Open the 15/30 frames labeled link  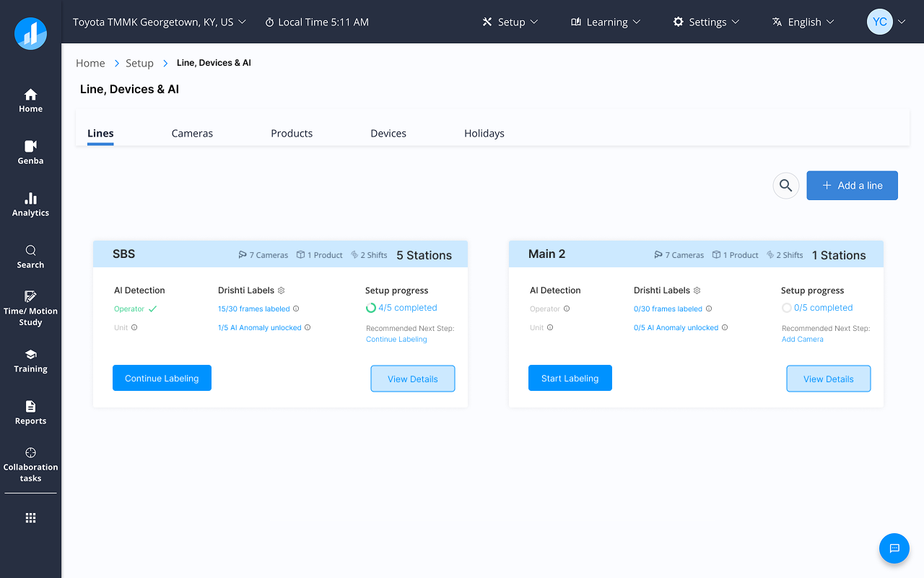click(254, 309)
